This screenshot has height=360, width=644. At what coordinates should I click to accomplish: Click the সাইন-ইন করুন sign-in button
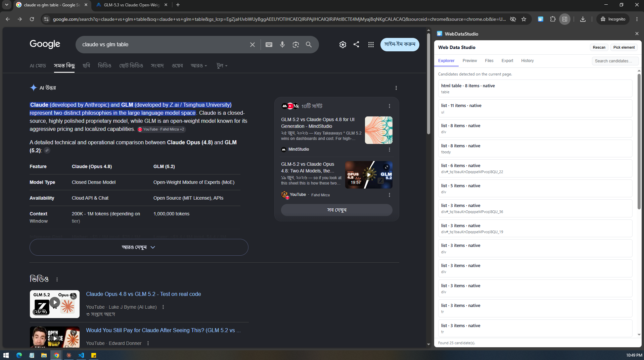click(400, 45)
